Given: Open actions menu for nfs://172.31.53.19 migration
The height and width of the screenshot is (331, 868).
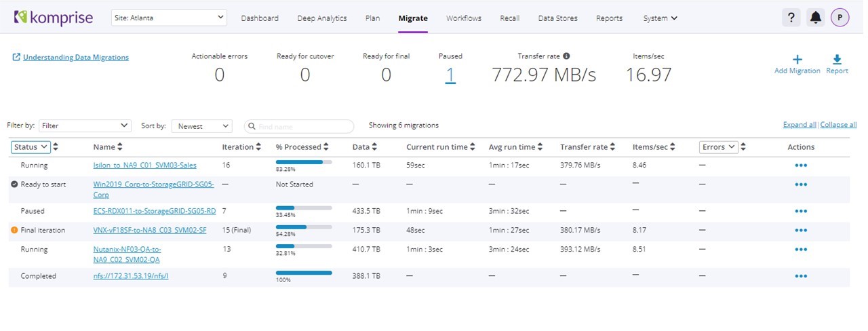Looking at the screenshot, I should 801,276.
